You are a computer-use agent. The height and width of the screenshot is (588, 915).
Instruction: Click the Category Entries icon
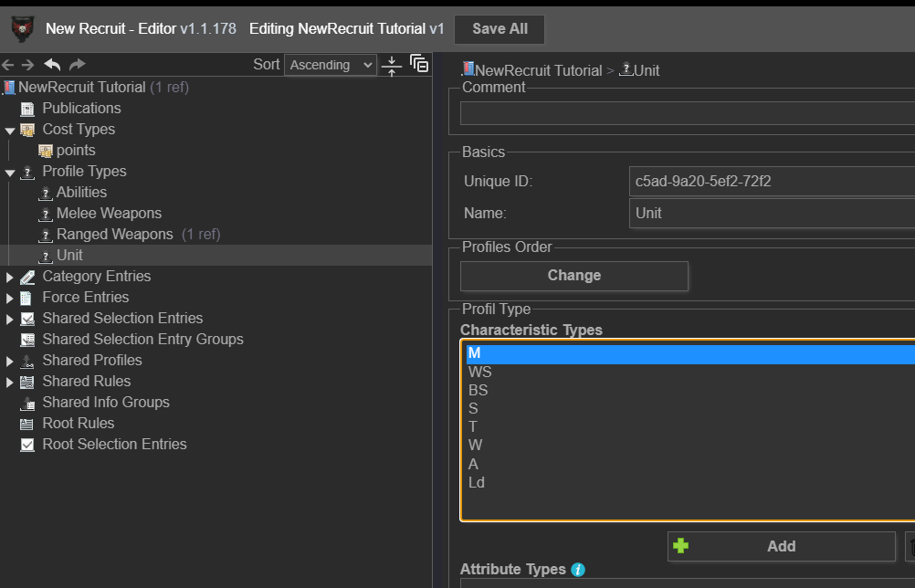coord(27,277)
